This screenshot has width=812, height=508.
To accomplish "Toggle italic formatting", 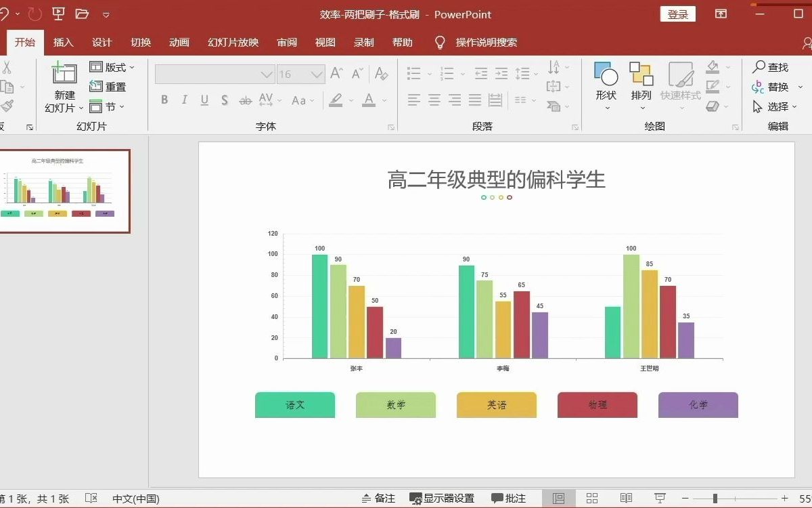I will coord(183,99).
